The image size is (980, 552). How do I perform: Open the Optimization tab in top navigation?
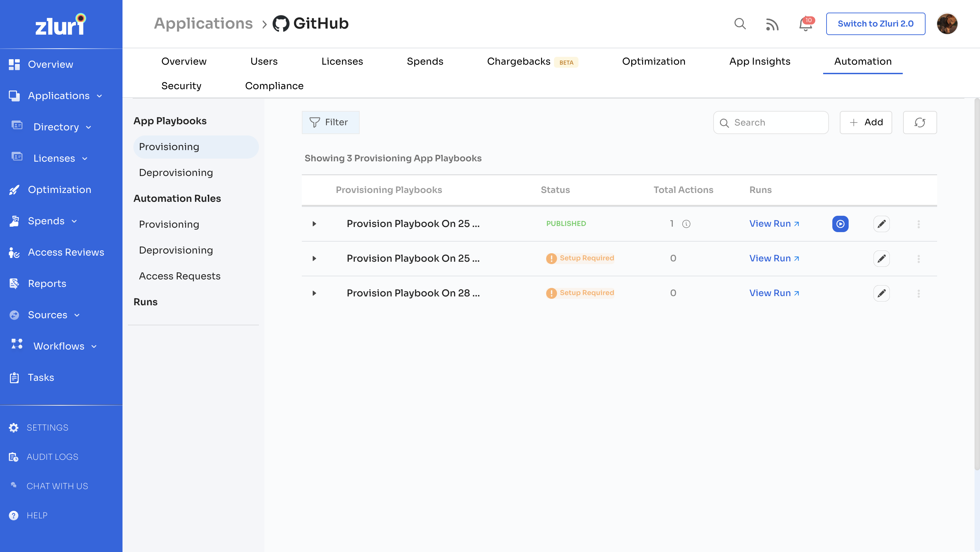[654, 61]
